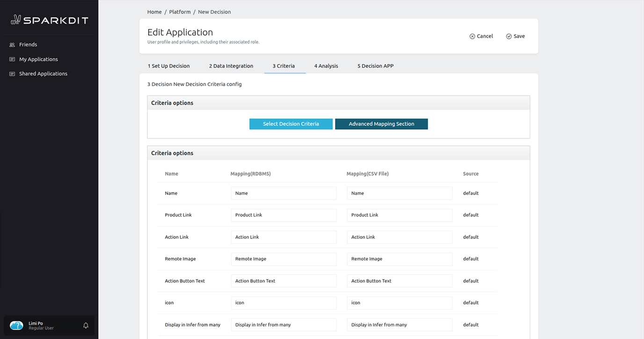Open Platform from the breadcrumb trail

179,12
